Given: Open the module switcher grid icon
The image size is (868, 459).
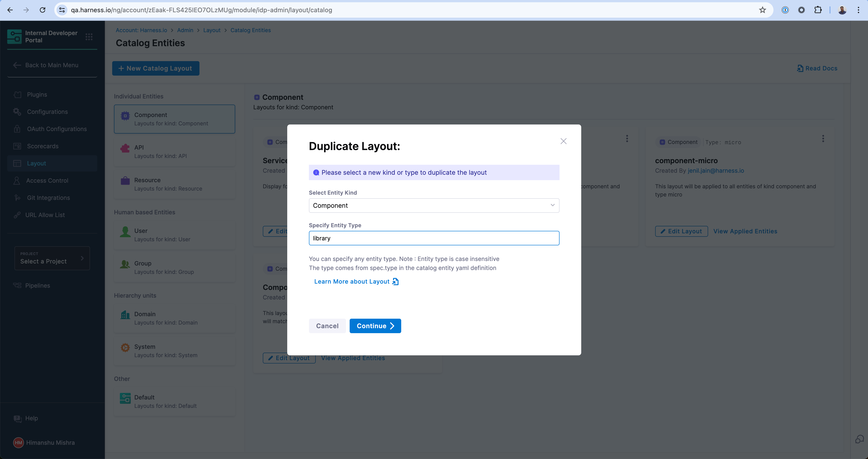Looking at the screenshot, I should 89,37.
